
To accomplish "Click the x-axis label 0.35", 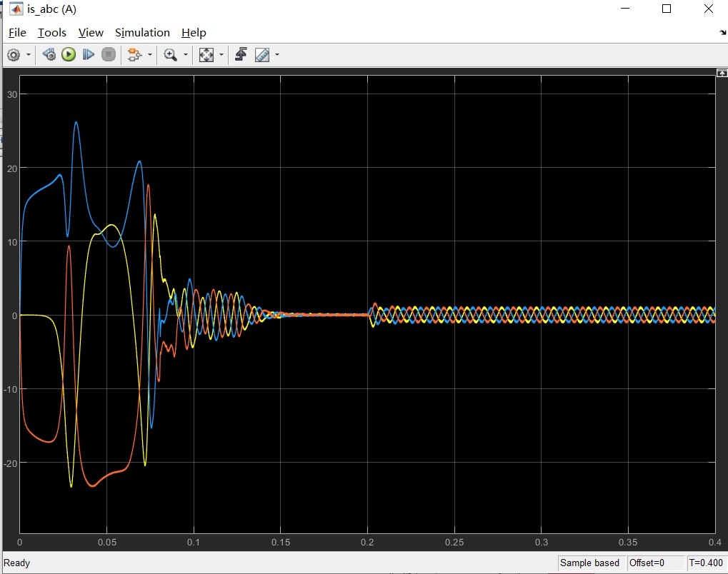I will (628, 542).
